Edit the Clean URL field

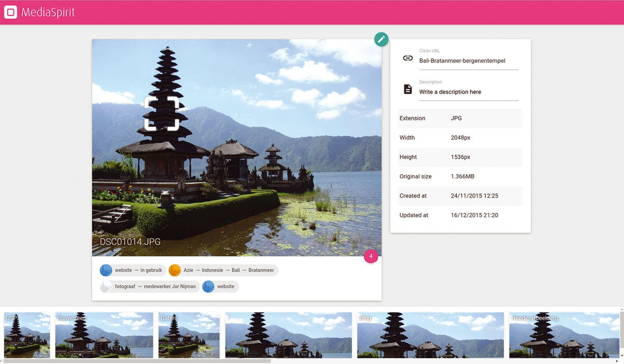click(x=469, y=61)
